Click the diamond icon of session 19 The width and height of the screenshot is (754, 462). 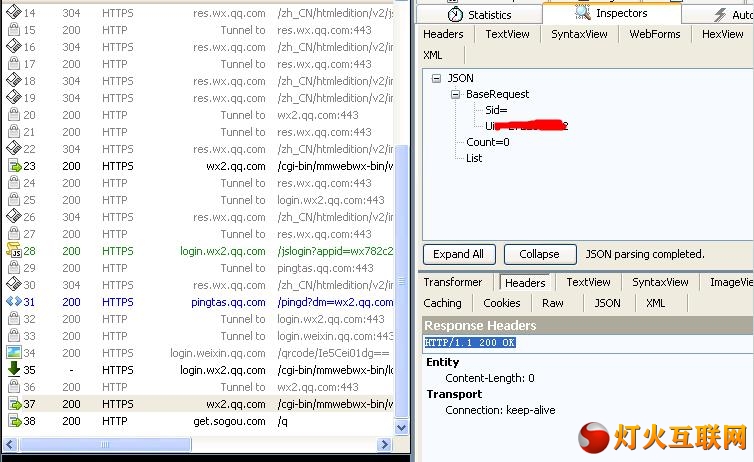coord(13,97)
